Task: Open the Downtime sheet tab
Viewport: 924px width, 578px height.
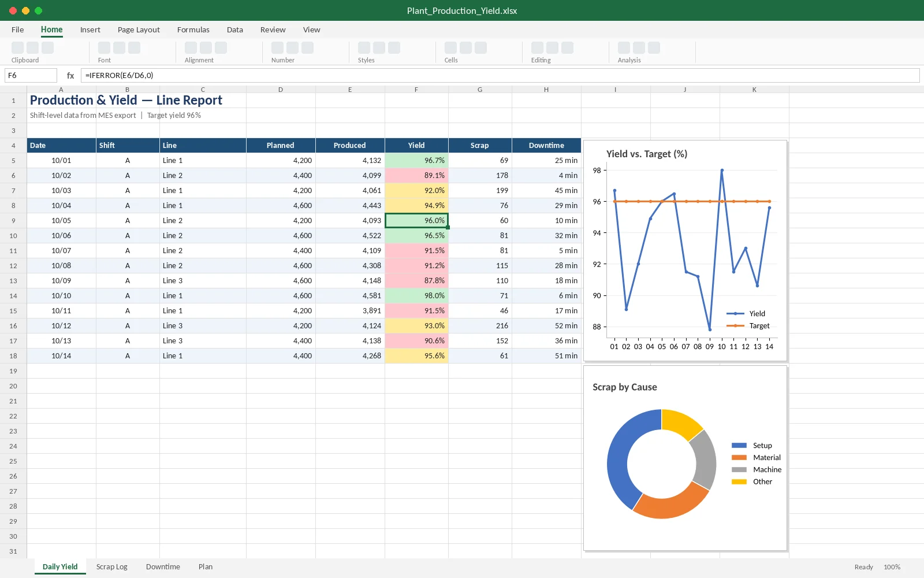Action: tap(163, 566)
